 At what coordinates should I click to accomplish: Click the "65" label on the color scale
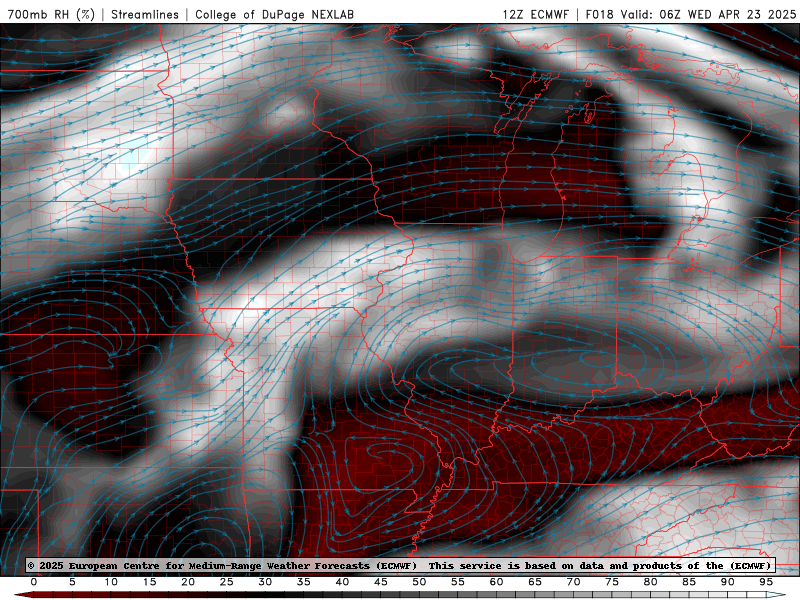tap(535, 582)
